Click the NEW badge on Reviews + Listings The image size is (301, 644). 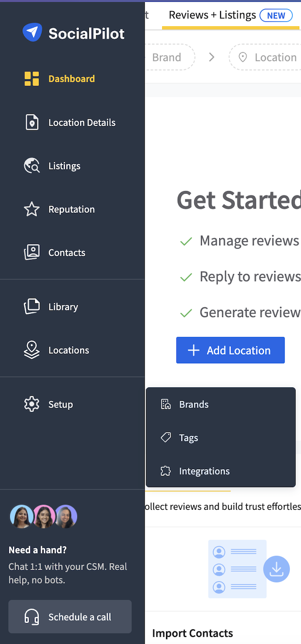click(276, 16)
